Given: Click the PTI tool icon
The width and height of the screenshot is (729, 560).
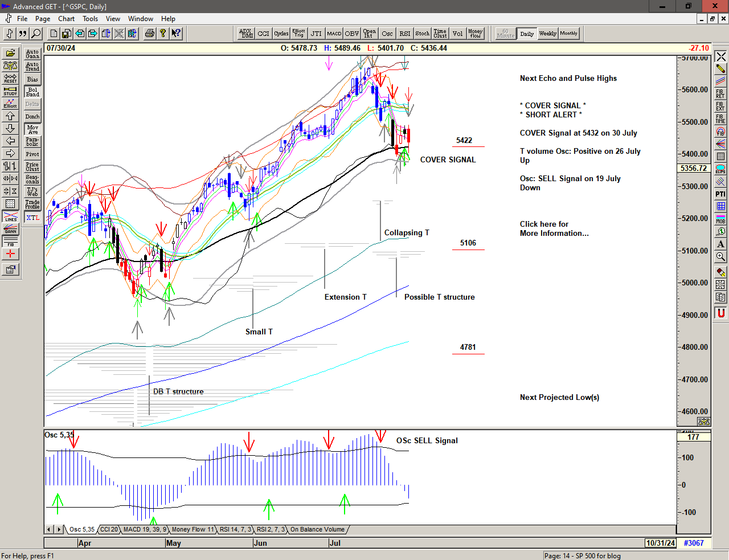Looking at the screenshot, I should (x=720, y=194).
